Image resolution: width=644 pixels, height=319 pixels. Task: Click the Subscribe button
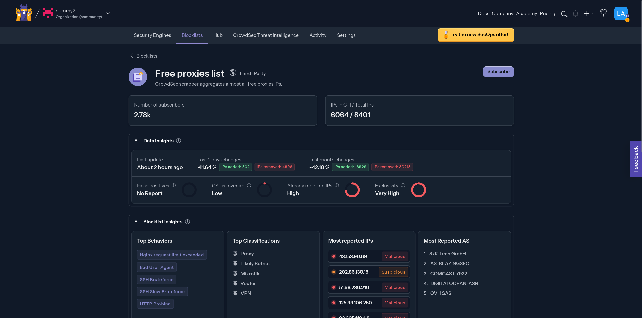tap(498, 71)
